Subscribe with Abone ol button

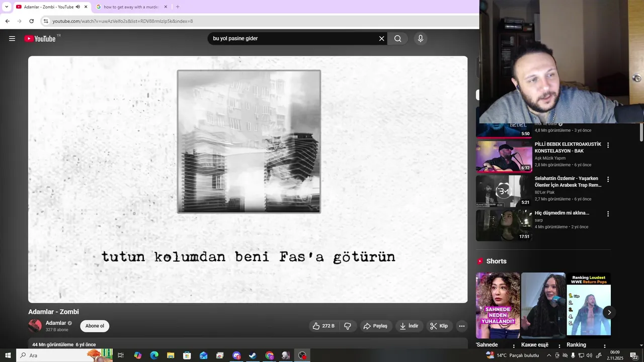point(95,326)
